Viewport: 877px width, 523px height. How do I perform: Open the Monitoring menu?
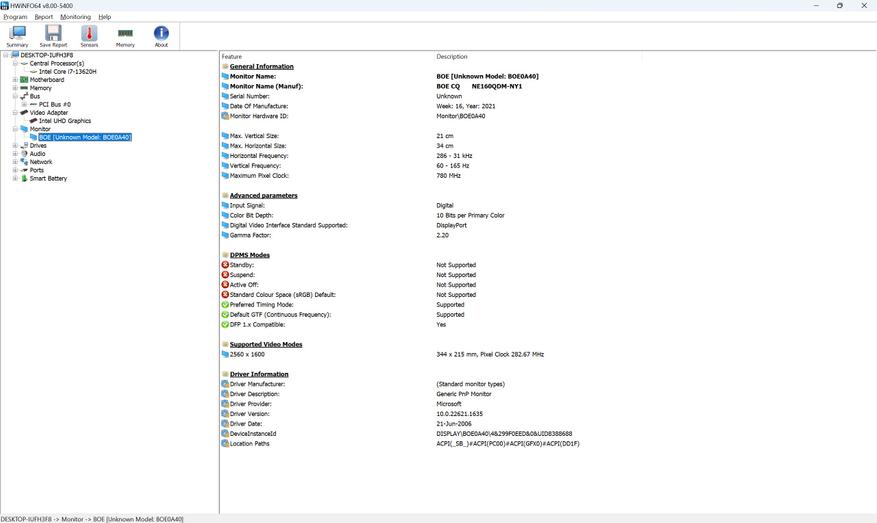(x=76, y=17)
